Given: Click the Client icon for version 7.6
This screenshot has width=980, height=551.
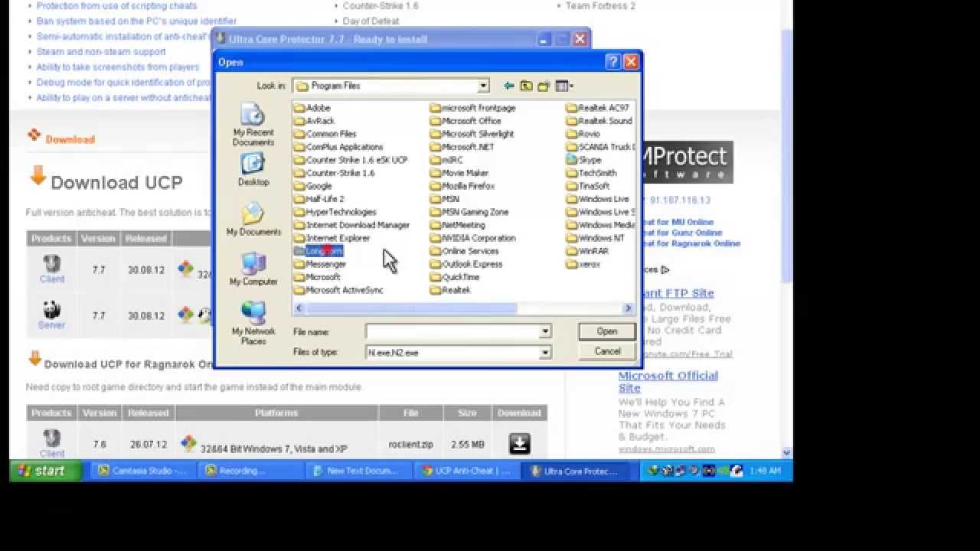Looking at the screenshot, I should pos(52,439).
